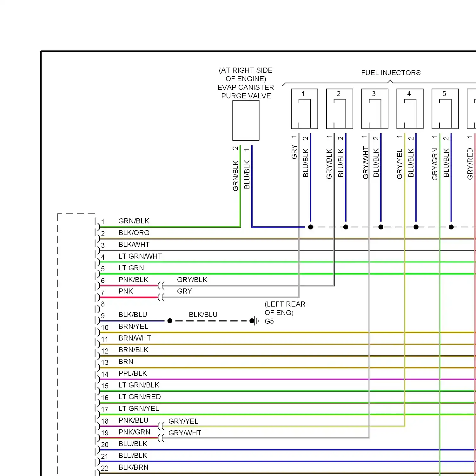Click the BLK/BLU label on the dashed ground wire
The height and width of the screenshot is (476, 476).
pos(203,314)
